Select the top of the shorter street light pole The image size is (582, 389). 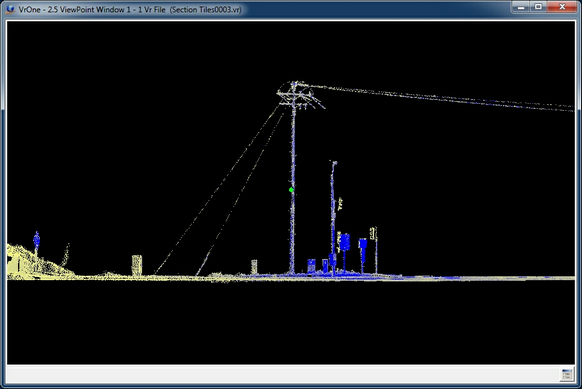[x=333, y=163]
